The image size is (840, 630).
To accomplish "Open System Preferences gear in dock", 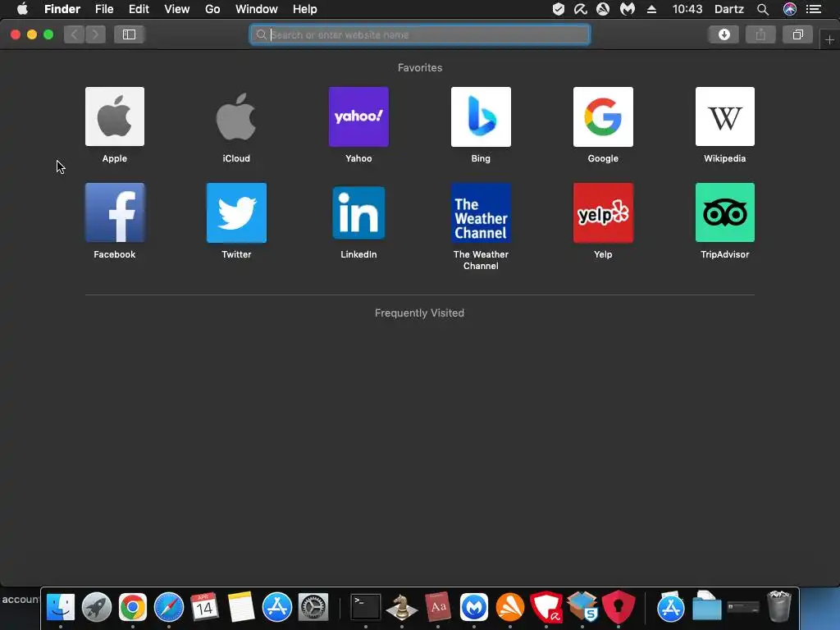I will click(x=313, y=607).
